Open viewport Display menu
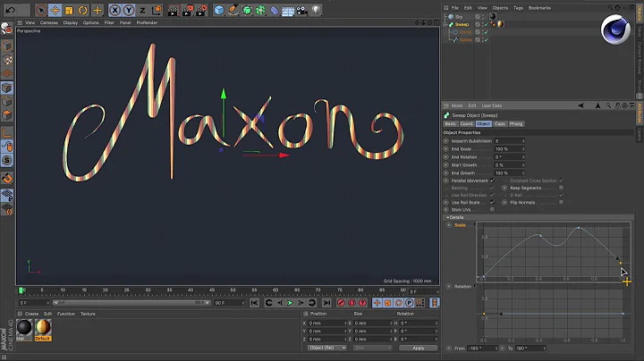644x361 pixels. [71, 23]
